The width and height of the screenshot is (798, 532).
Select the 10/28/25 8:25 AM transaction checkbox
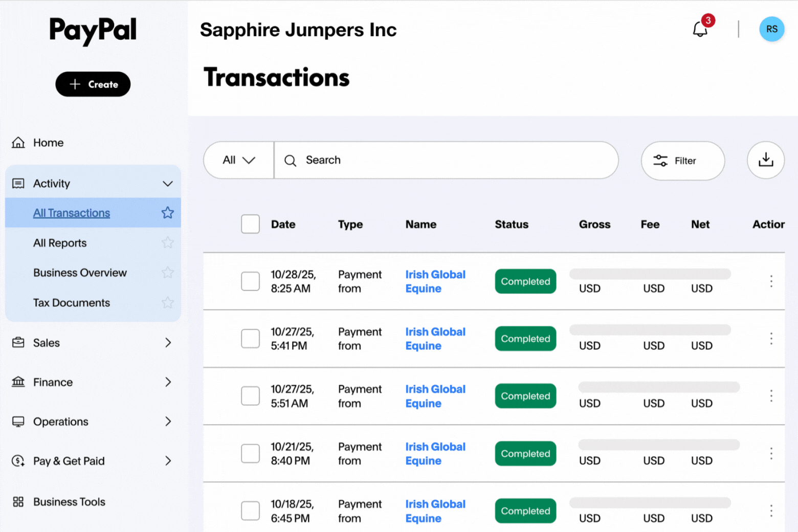click(x=250, y=281)
